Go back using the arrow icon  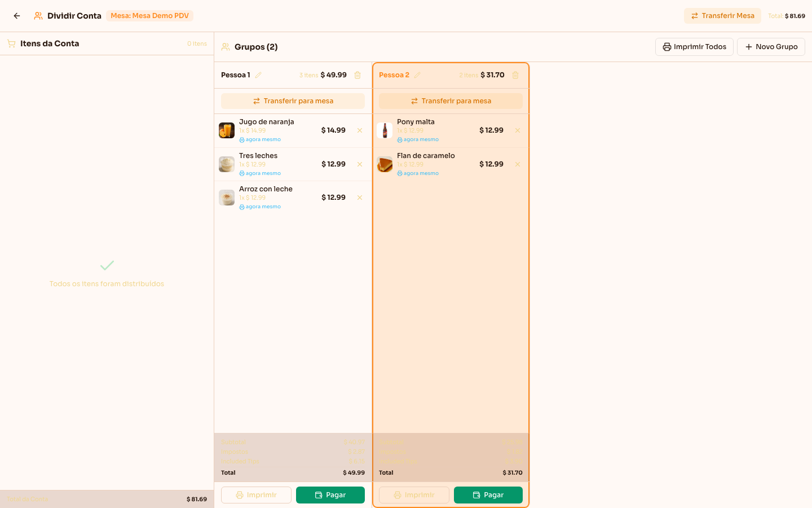[17, 16]
